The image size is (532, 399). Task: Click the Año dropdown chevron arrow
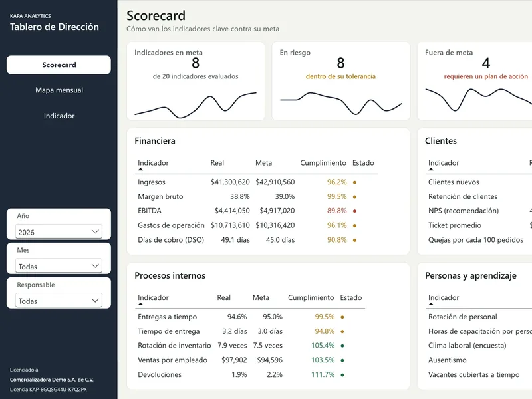click(95, 231)
